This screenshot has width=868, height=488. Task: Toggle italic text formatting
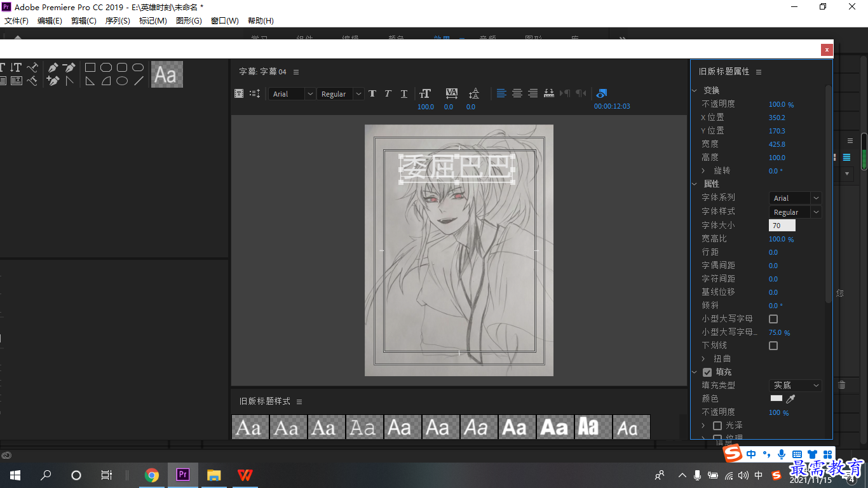click(388, 93)
